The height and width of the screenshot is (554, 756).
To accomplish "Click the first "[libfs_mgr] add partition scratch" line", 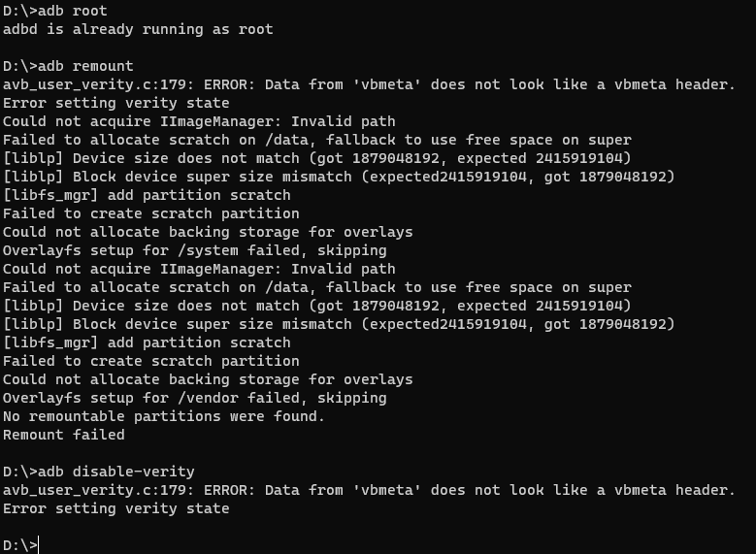I will pos(147,195).
